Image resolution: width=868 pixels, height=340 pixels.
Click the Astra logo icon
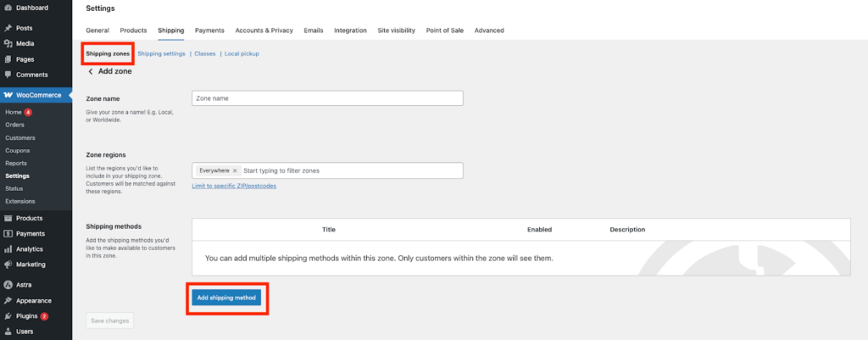point(8,285)
